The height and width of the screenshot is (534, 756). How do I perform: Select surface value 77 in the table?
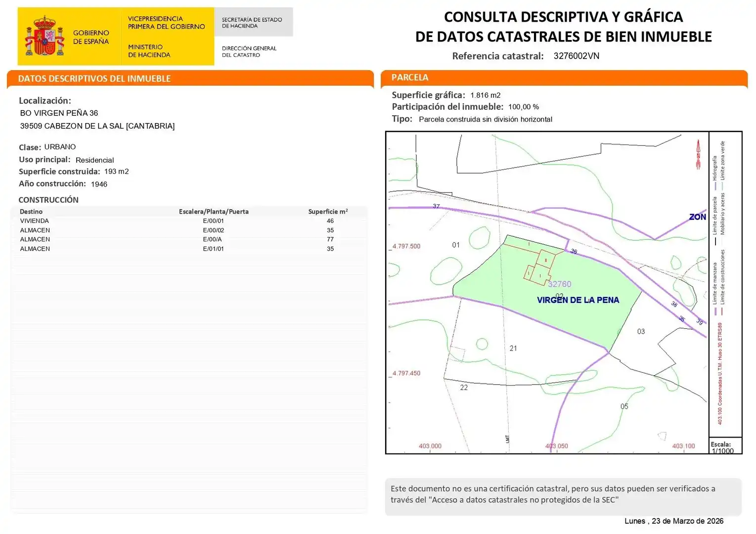point(330,239)
